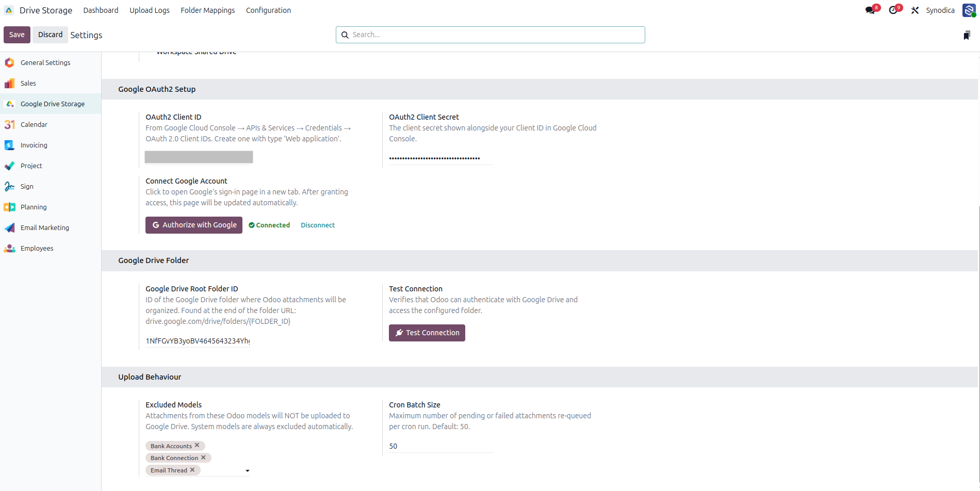Open the activities clock icon

893,10
